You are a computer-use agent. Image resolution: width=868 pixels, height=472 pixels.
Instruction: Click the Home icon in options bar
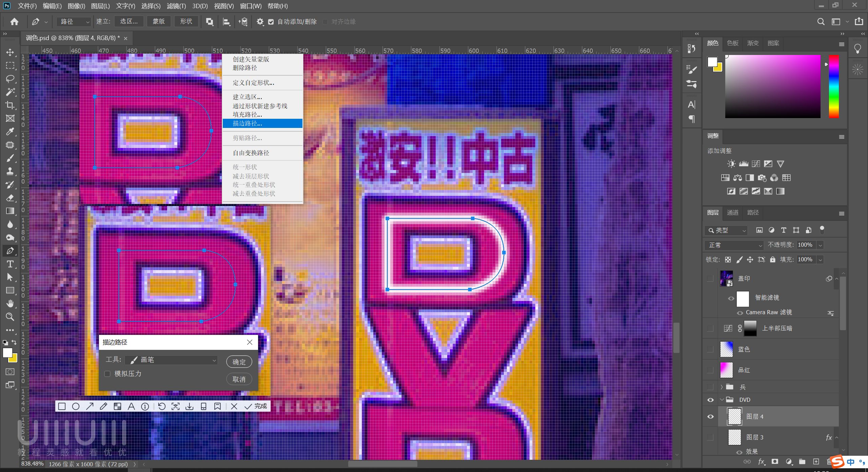pyautogui.click(x=14, y=22)
